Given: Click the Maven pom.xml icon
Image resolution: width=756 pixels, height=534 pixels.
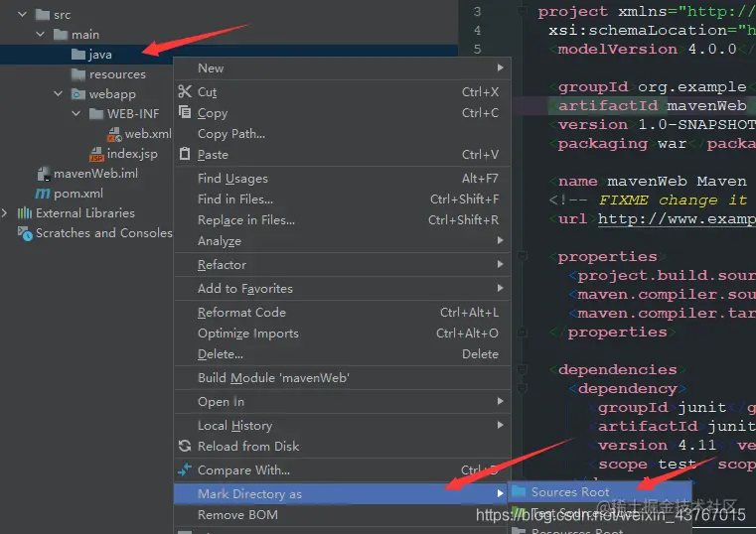Looking at the screenshot, I should [x=43, y=194].
